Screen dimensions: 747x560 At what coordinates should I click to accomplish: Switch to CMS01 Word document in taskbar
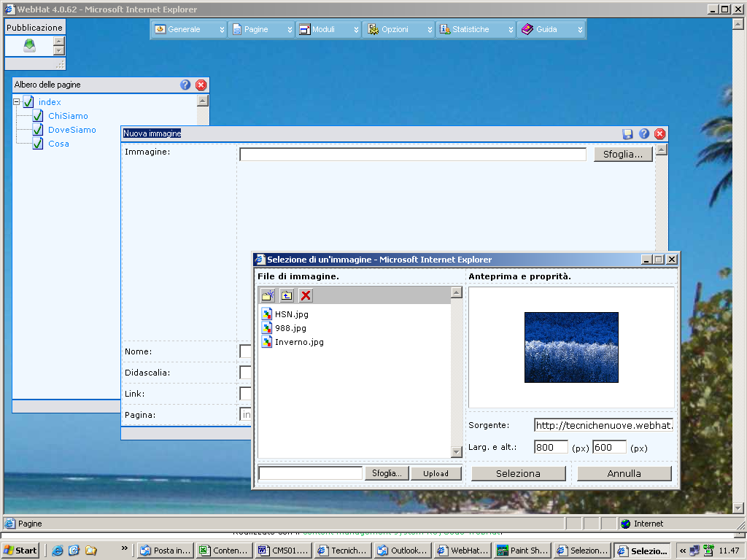coord(284,551)
